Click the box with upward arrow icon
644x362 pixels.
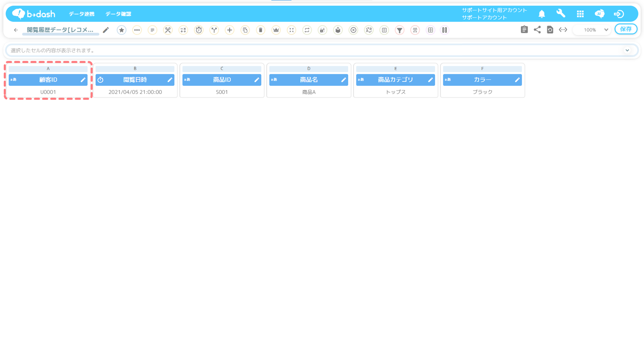click(338, 30)
